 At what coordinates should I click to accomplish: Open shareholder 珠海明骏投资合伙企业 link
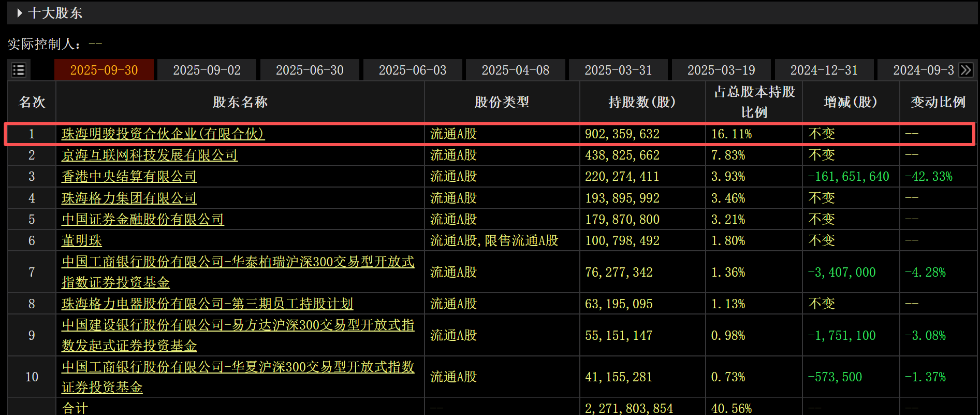coord(163,134)
